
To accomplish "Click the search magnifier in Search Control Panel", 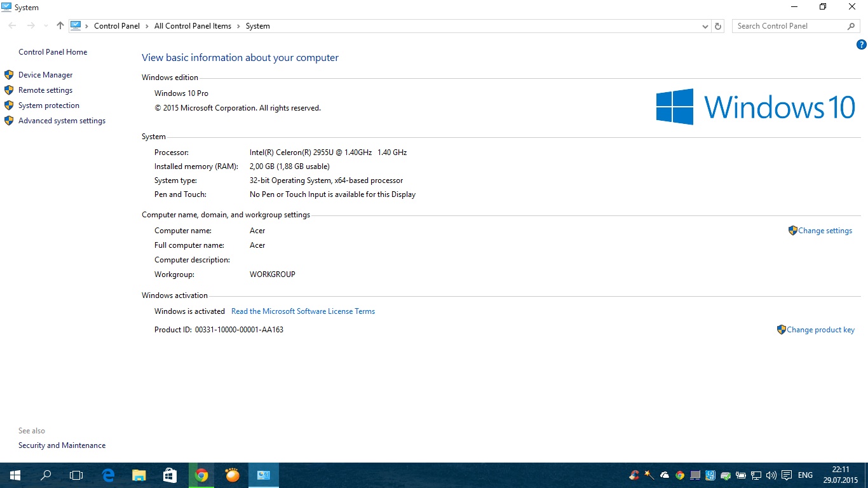I will [x=851, y=26].
